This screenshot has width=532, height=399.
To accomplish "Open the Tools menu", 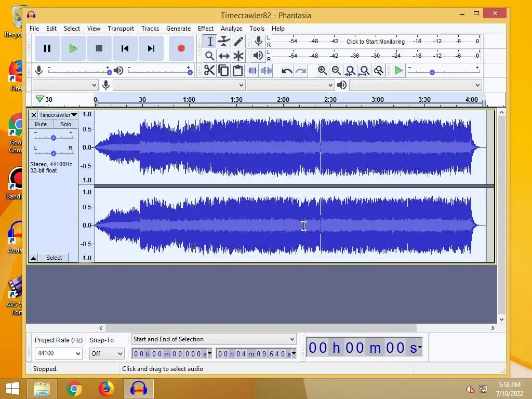I will point(257,29).
